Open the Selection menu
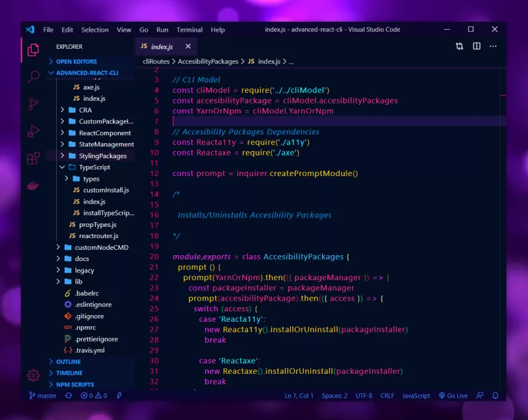Screen dimensions: 528x420 pyautogui.click(x=94, y=30)
